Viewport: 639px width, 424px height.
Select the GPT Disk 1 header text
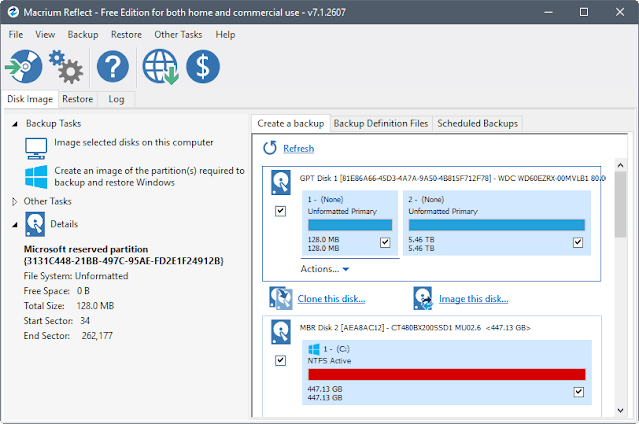452,178
